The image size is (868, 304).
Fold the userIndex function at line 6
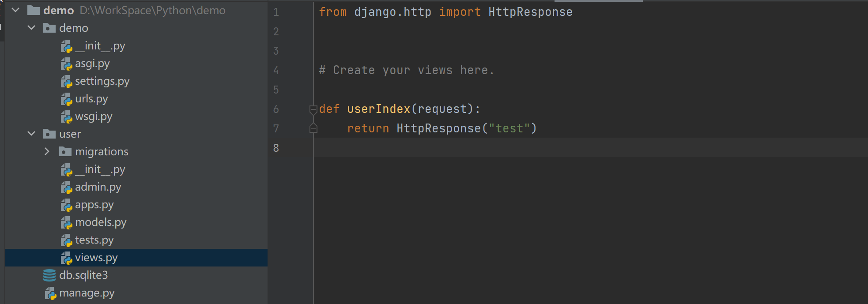pyautogui.click(x=313, y=109)
